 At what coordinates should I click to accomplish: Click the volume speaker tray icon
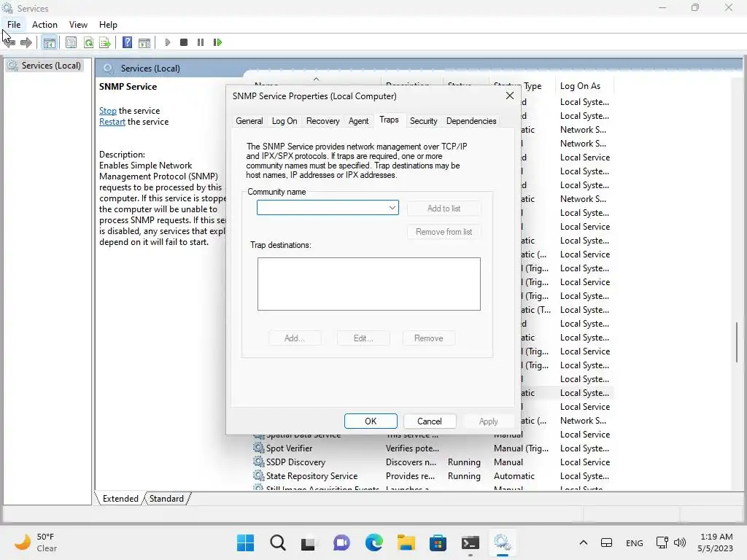tap(680, 542)
